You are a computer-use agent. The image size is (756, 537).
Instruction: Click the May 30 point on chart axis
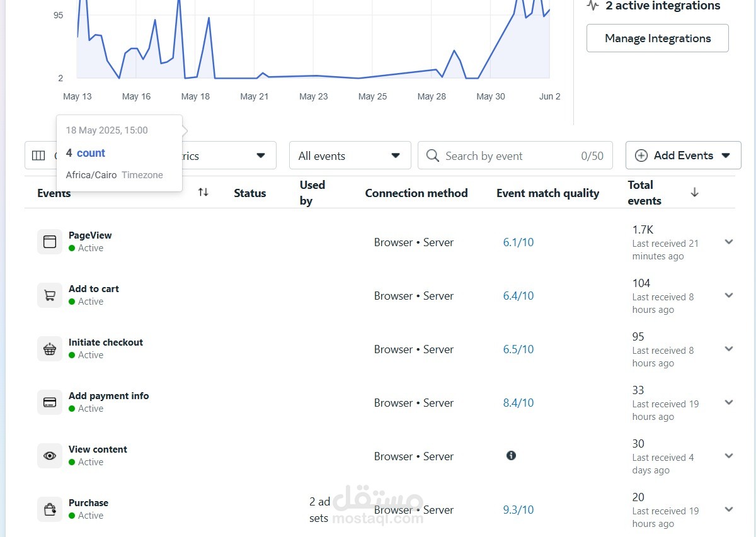coord(491,96)
